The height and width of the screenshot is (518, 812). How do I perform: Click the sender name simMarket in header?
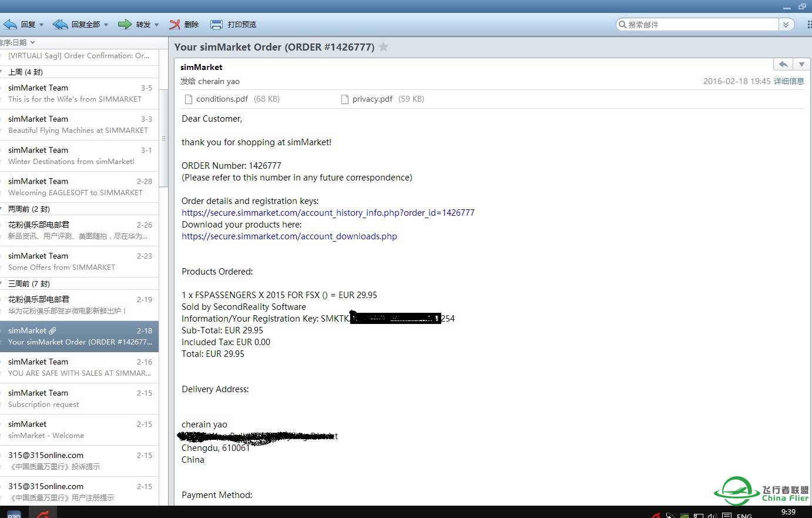pyautogui.click(x=201, y=67)
